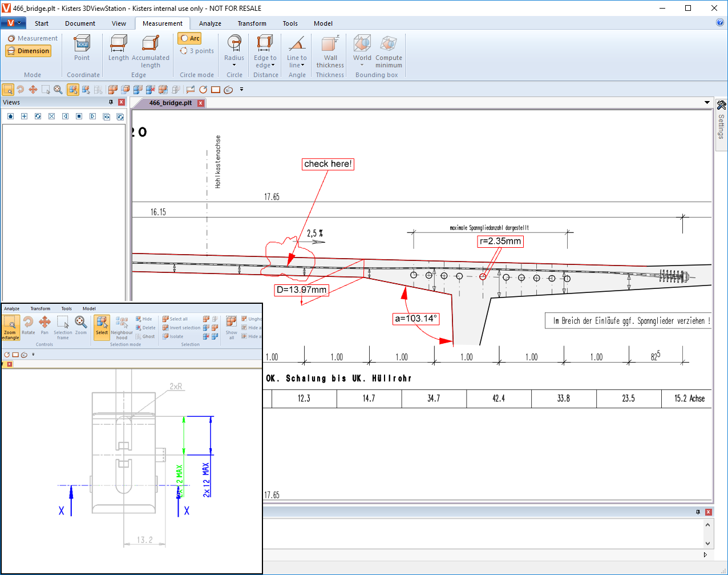This screenshot has height=575, width=728.
Task: Enable Arc circle mode
Action: click(189, 38)
